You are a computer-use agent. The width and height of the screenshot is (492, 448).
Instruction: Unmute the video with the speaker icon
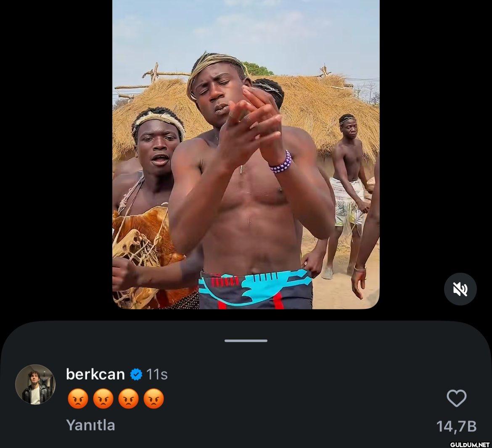pos(460,289)
